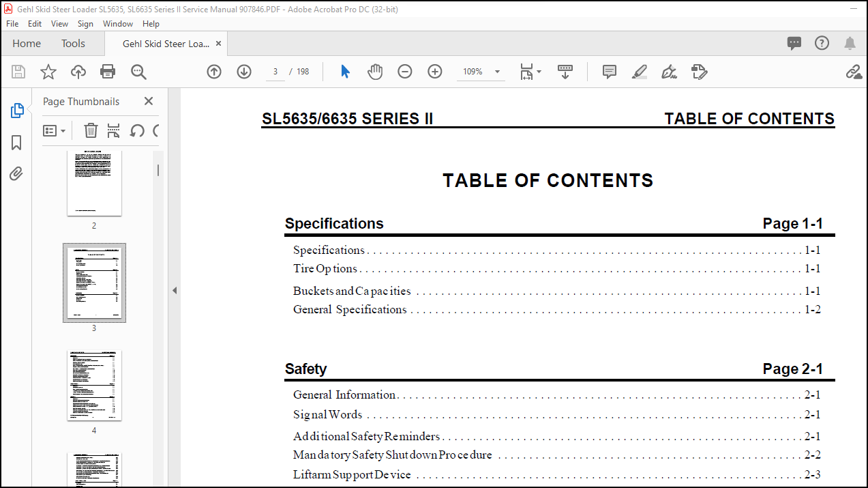Viewport: 868px width, 488px height.
Task: Open the Attachments paperclip pane
Action: [x=17, y=174]
